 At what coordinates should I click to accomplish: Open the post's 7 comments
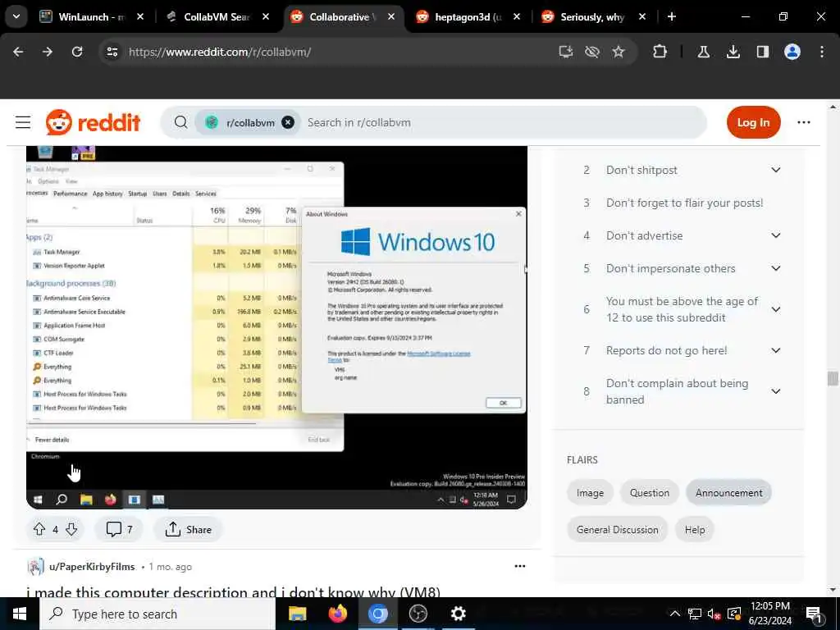coord(119,529)
